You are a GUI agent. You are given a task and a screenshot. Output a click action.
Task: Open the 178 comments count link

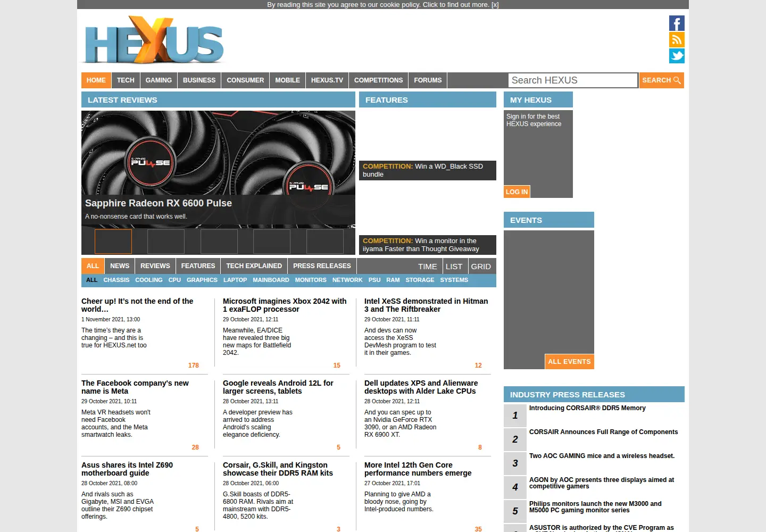(x=194, y=365)
